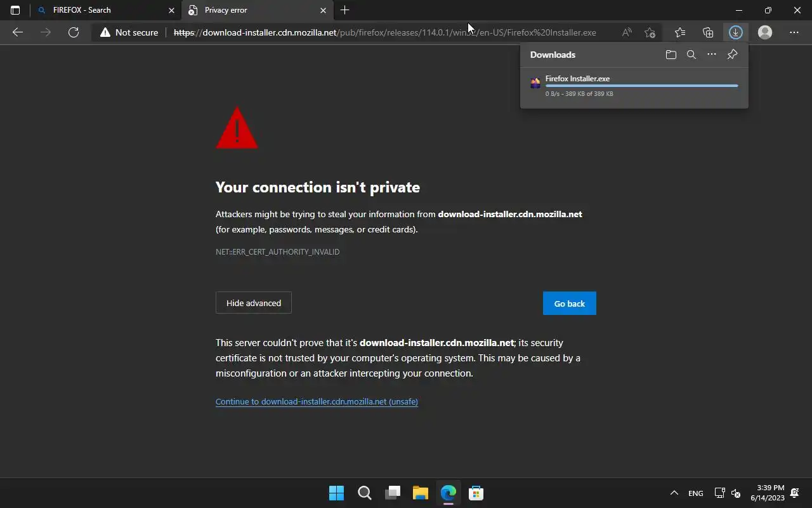Image resolution: width=812 pixels, height=508 pixels.
Task: Open Edge Settings and more menu
Action: tap(794, 32)
